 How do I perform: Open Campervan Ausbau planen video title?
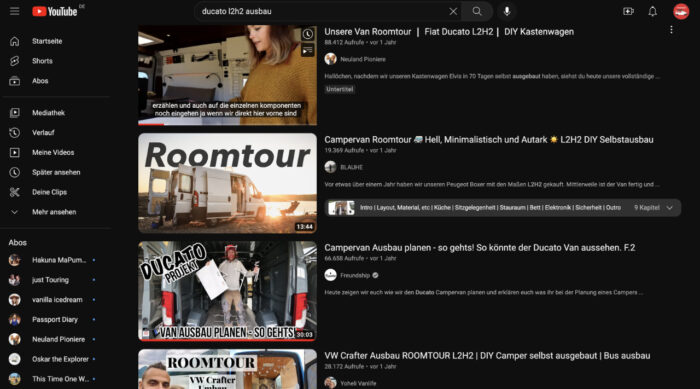[x=479, y=248]
